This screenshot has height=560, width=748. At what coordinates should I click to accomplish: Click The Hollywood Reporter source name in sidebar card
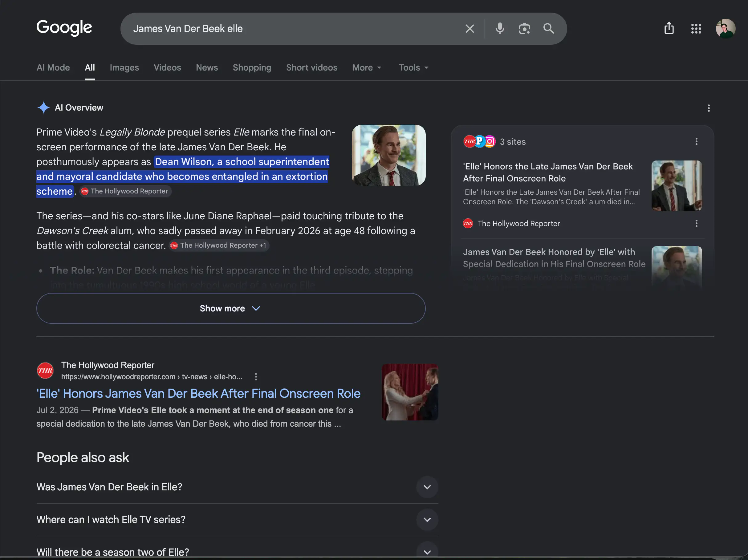(518, 224)
